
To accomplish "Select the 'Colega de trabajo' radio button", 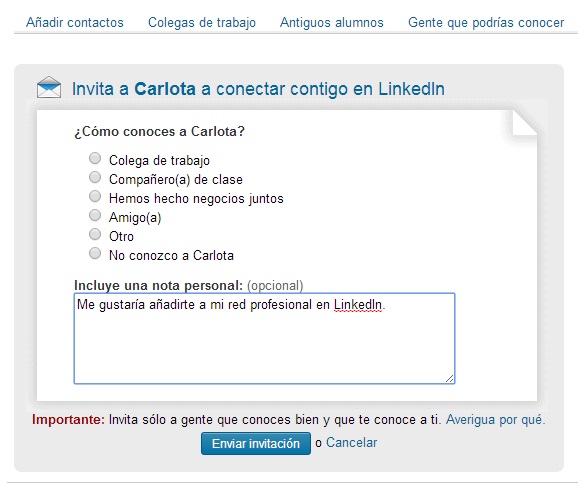I will point(95,159).
